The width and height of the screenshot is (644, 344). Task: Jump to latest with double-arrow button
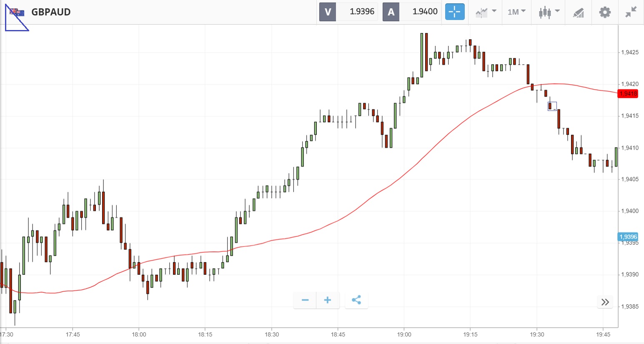605,302
